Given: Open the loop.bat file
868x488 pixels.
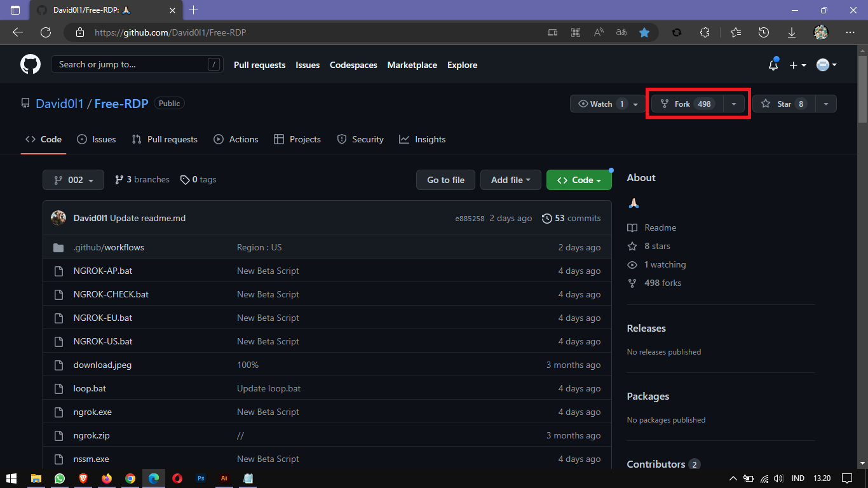Looking at the screenshot, I should click(90, 388).
